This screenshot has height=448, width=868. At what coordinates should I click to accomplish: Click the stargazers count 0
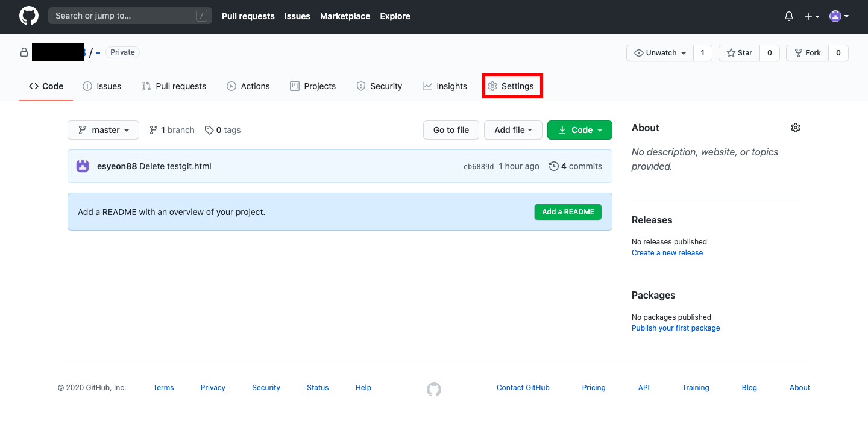[x=770, y=53]
